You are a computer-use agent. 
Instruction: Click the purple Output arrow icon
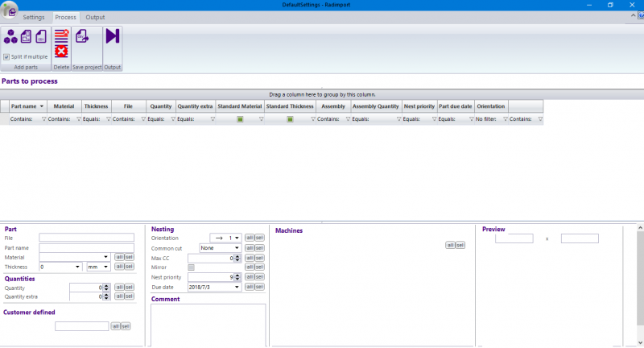click(x=112, y=36)
